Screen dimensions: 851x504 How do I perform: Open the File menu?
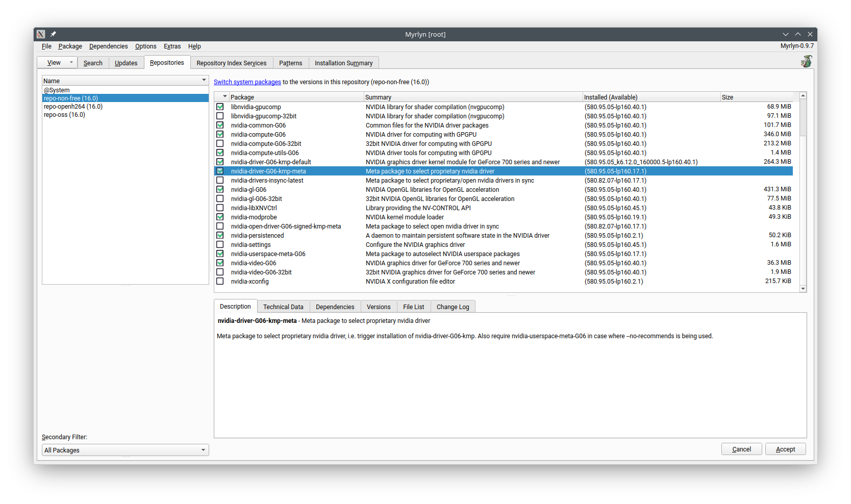point(46,46)
